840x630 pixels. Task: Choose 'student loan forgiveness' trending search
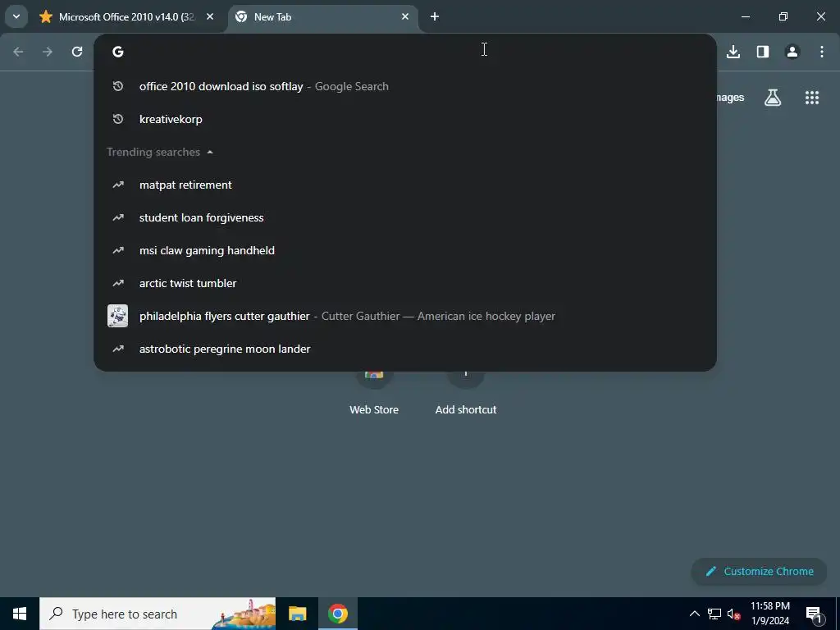point(405,217)
